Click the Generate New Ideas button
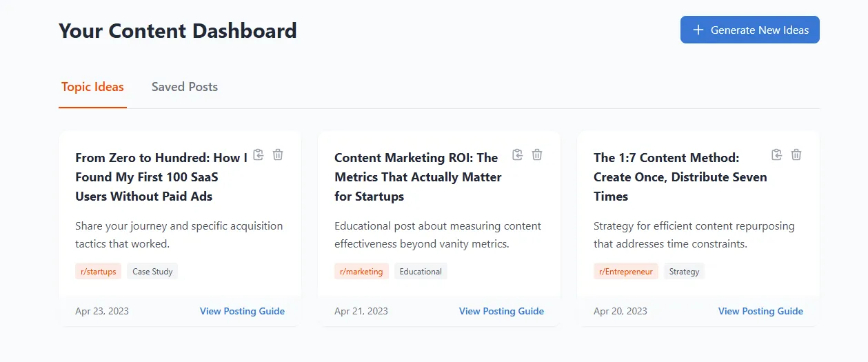This screenshot has height=362, width=868. click(x=750, y=30)
